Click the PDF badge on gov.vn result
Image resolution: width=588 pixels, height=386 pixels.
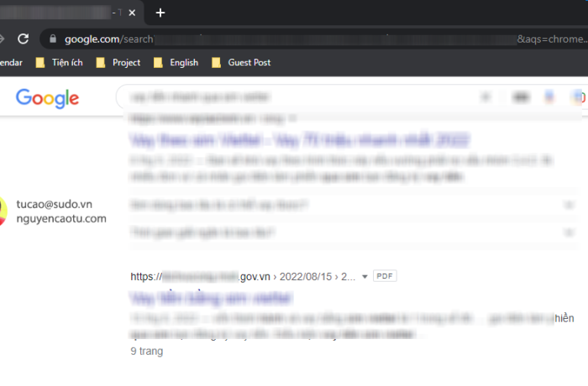tap(384, 275)
